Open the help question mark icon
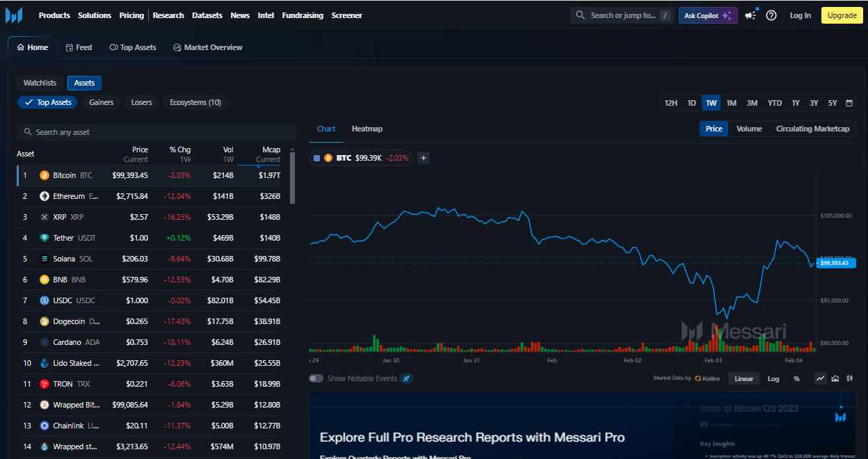The height and width of the screenshot is (459, 868). coord(771,15)
